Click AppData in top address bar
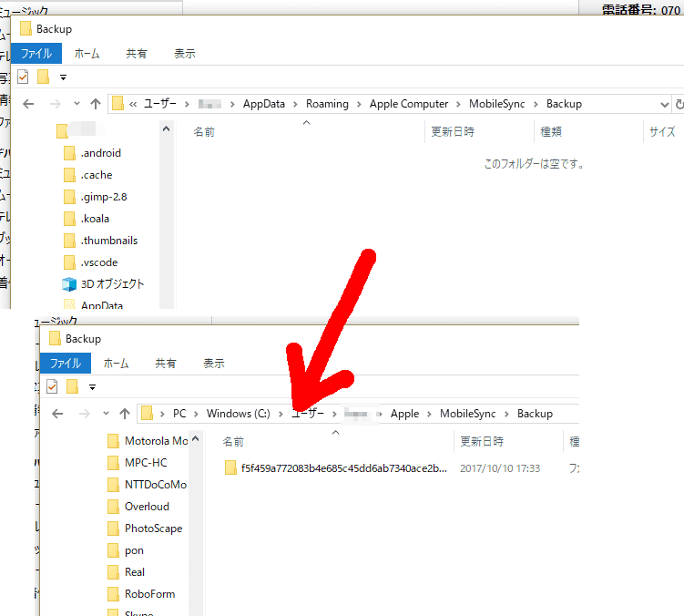This screenshot has height=616, width=684. click(x=264, y=104)
